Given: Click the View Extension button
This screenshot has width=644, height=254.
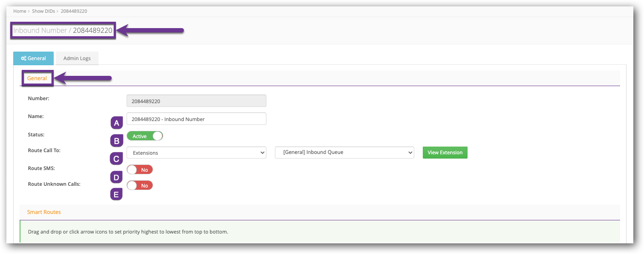Looking at the screenshot, I should pos(445,152).
